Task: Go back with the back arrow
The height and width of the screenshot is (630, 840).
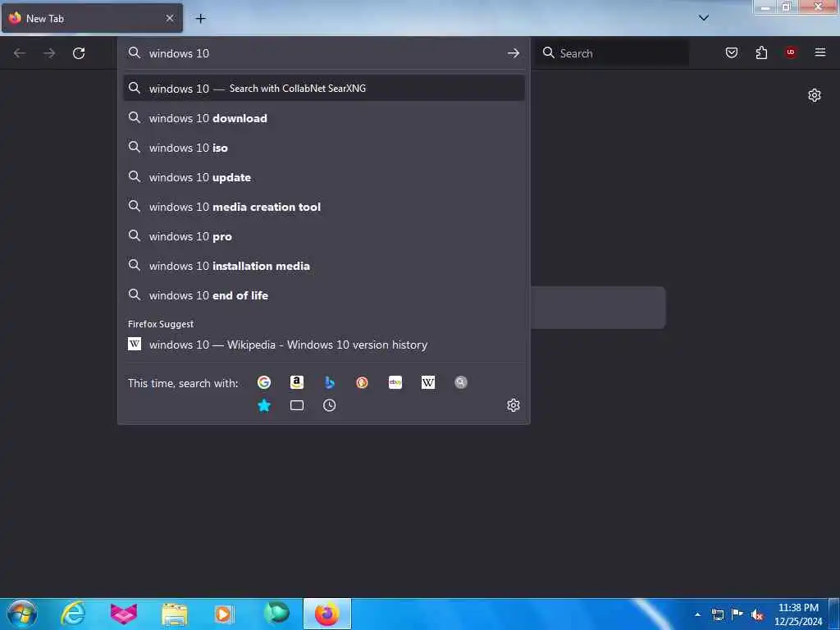Action: 20,53
